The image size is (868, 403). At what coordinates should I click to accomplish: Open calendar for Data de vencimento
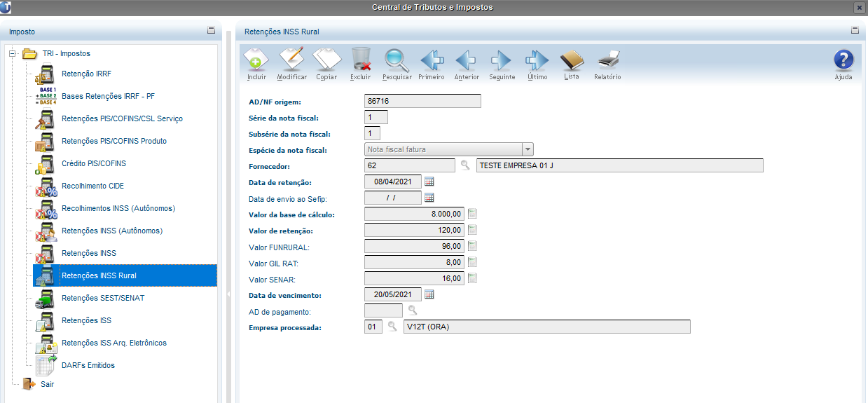click(x=429, y=294)
